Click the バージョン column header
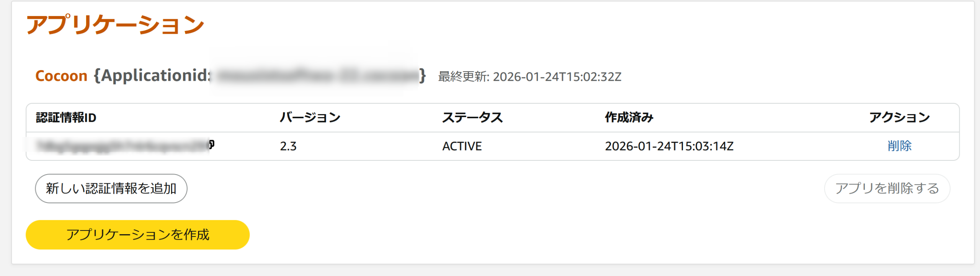Image resolution: width=980 pixels, height=276 pixels. point(310,118)
